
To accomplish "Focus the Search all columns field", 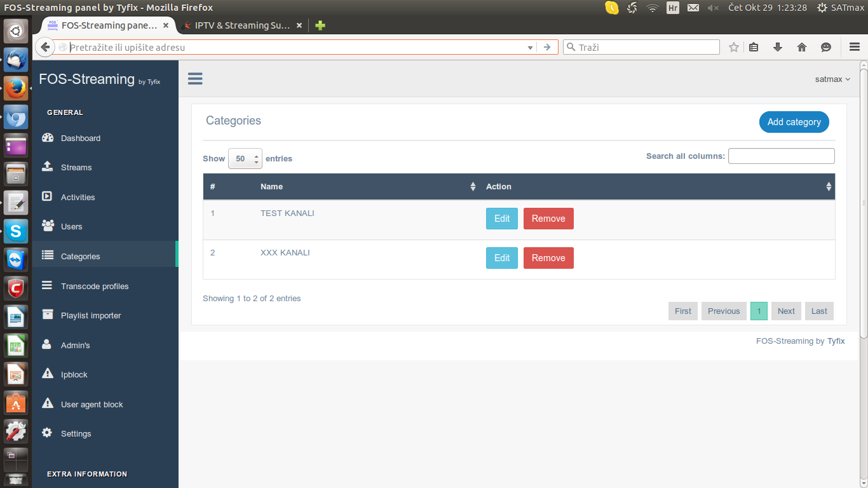I will tap(782, 156).
